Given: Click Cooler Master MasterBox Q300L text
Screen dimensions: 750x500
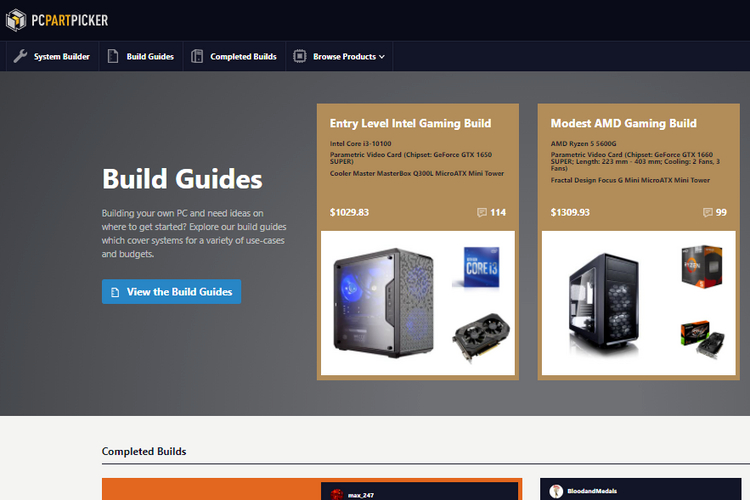Looking at the screenshot, I should click(x=417, y=173).
